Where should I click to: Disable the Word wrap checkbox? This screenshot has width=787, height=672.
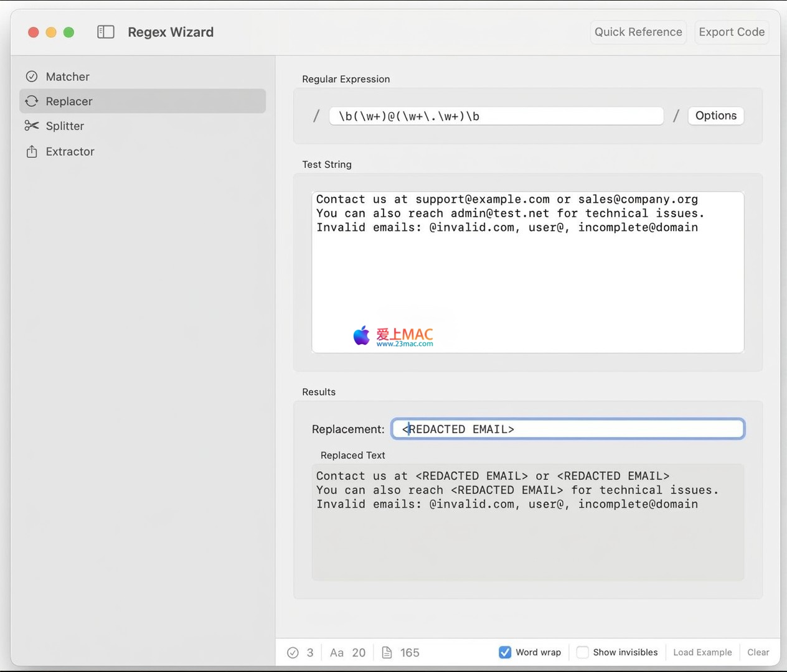point(505,652)
